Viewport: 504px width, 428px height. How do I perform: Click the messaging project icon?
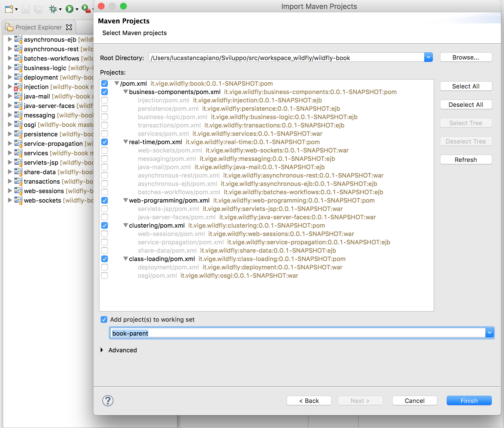pyautogui.click(x=18, y=115)
